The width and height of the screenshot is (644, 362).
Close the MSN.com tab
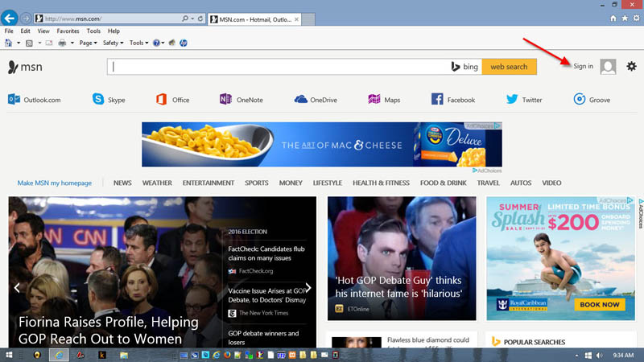click(x=296, y=19)
